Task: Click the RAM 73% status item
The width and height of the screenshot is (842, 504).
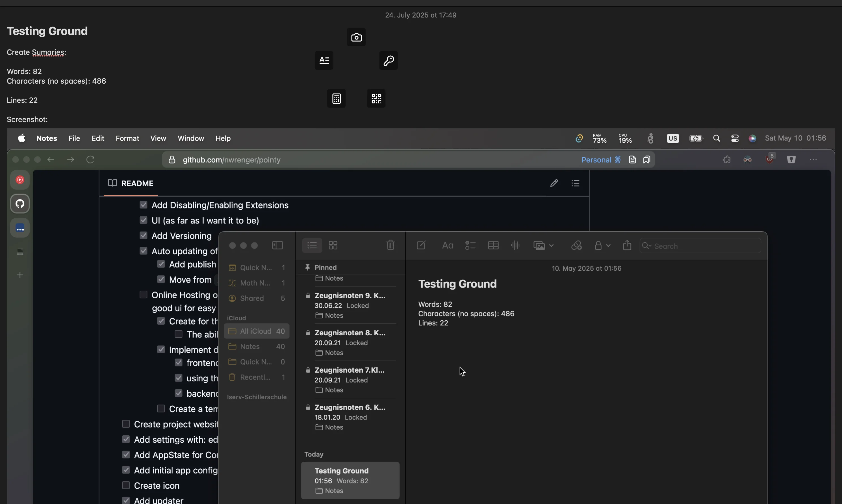Action: [600, 138]
